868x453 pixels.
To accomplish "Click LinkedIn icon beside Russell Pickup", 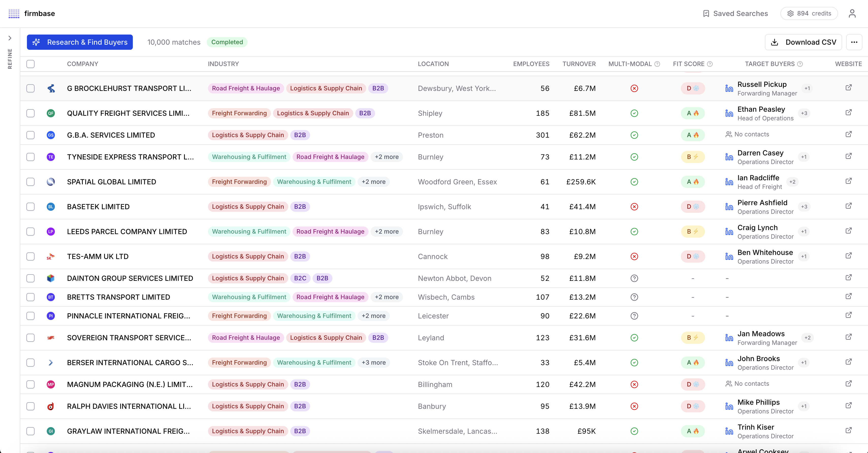I will click(x=729, y=89).
